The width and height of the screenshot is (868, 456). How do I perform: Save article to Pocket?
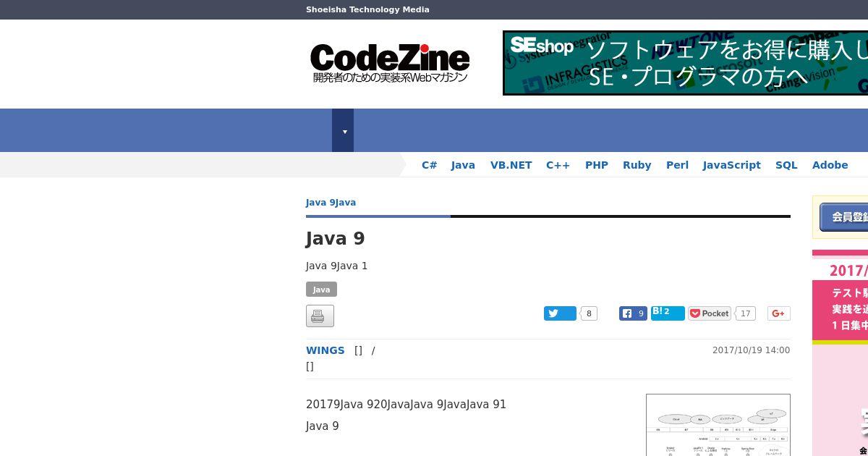709,313
